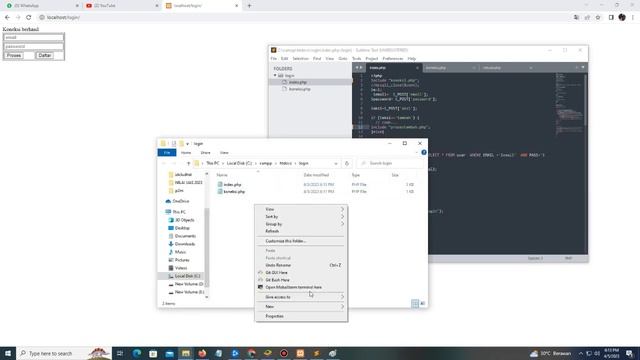Reload the localhost page in Chrome

click(29, 18)
